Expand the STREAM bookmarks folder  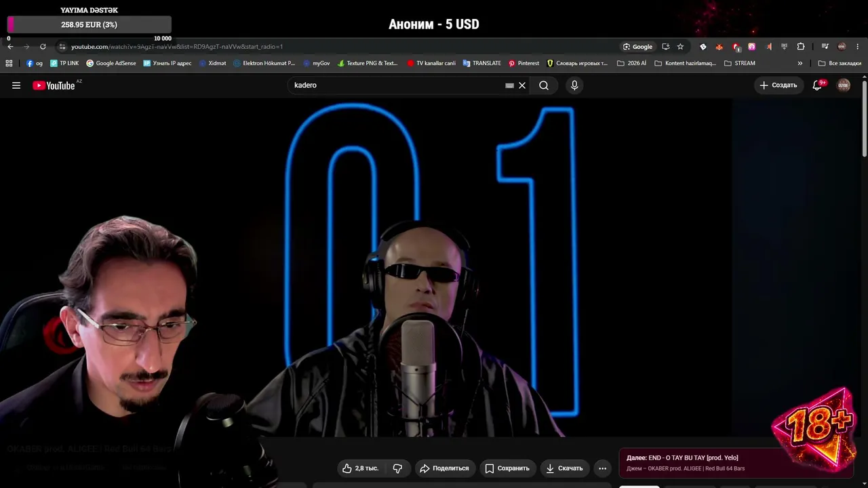739,63
